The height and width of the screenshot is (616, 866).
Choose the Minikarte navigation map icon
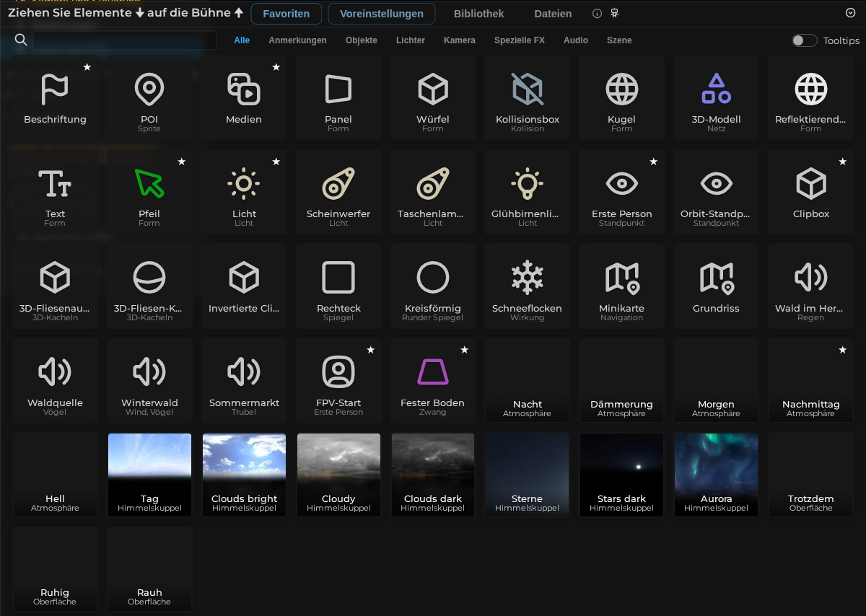tap(621, 278)
